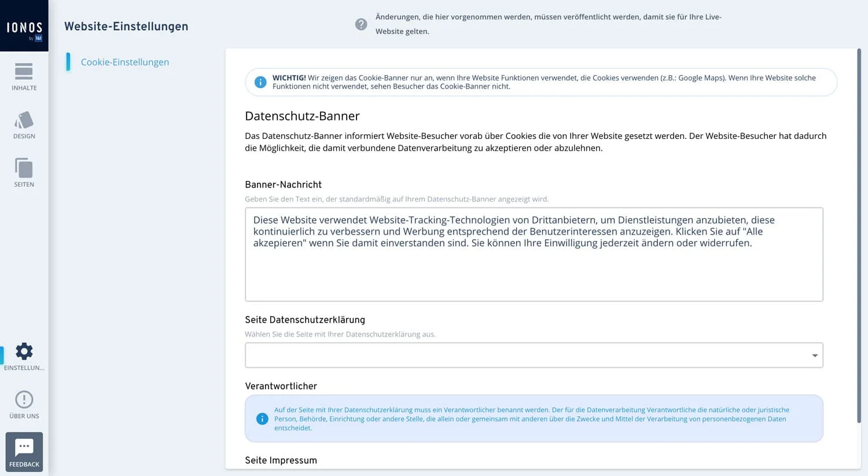Click the Datenschutz-Banner section heading
Viewport: 868px width, 476px height.
(x=302, y=116)
